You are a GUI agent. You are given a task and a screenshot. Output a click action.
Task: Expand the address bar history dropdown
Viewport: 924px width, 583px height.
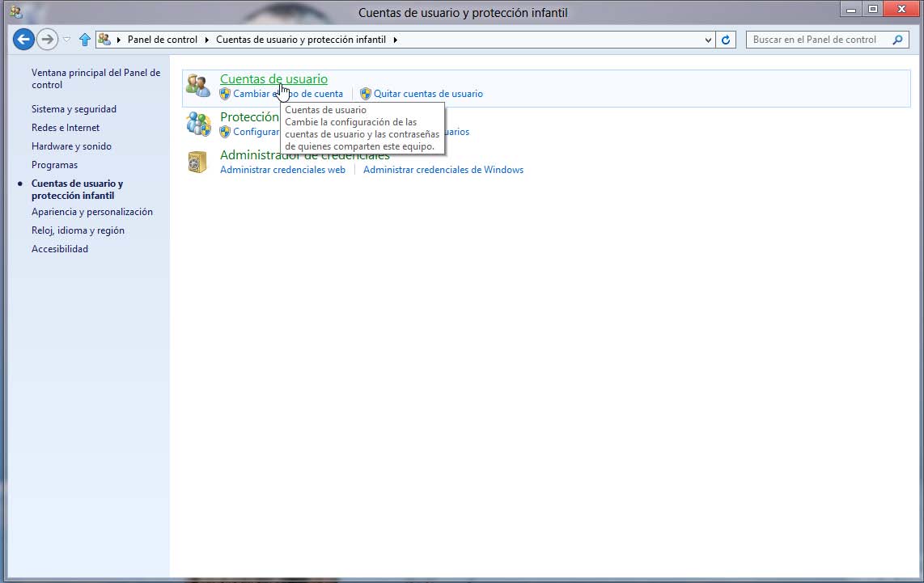coord(709,40)
